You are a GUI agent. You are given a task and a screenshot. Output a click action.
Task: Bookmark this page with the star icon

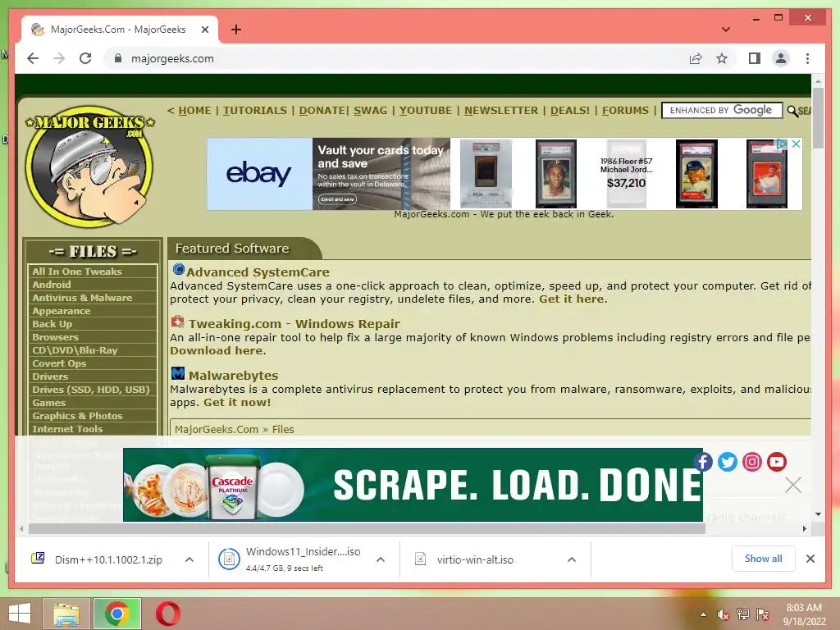click(722, 58)
